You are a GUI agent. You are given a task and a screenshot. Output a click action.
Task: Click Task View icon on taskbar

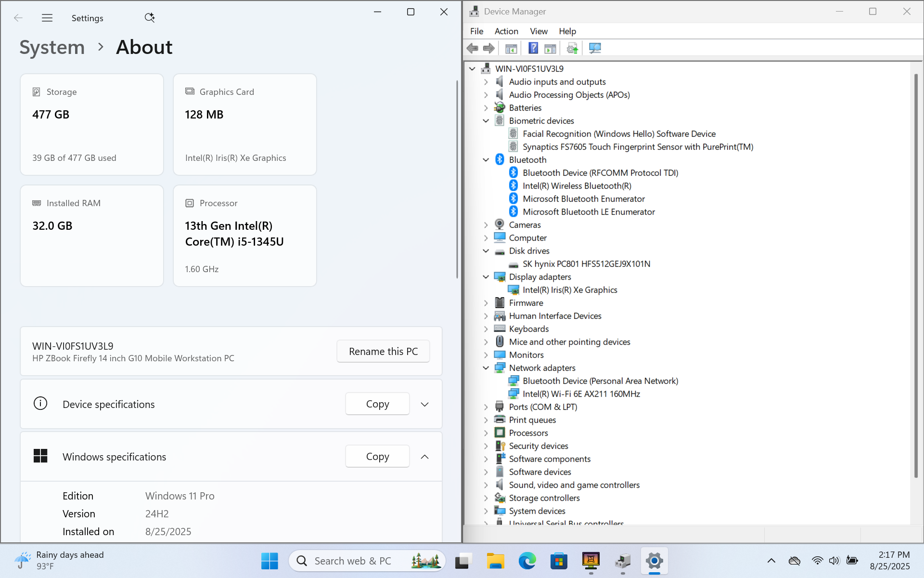pos(462,561)
